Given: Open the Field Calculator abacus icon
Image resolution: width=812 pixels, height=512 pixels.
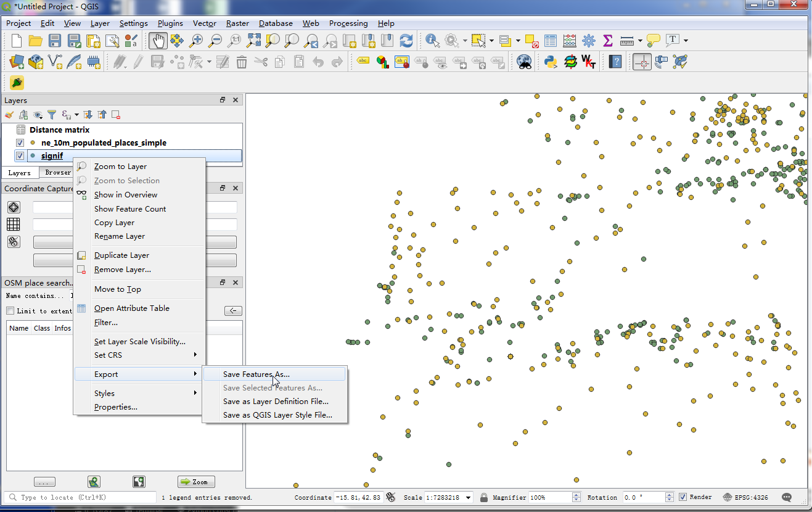Looking at the screenshot, I should tap(570, 41).
